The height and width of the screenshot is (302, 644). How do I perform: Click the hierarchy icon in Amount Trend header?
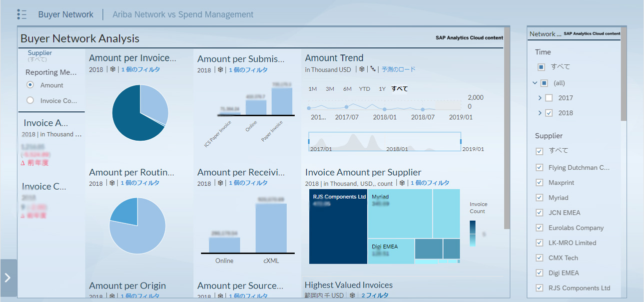tap(373, 69)
